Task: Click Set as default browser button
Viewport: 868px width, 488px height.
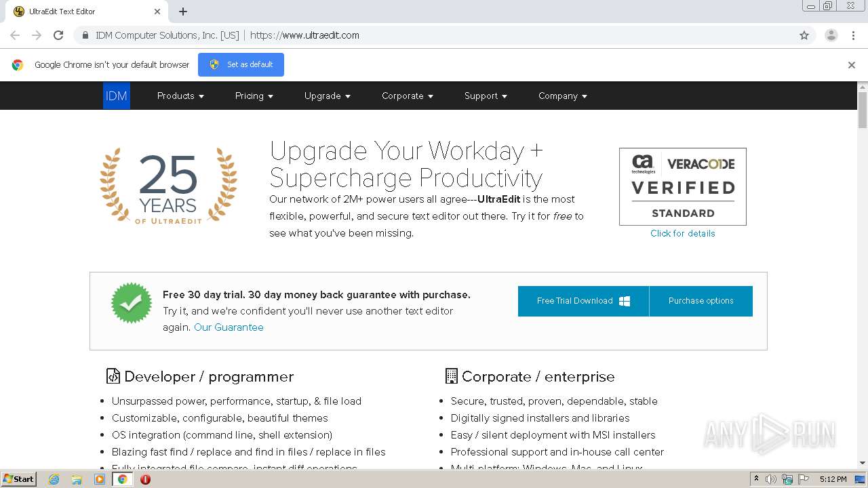Action: (x=241, y=64)
